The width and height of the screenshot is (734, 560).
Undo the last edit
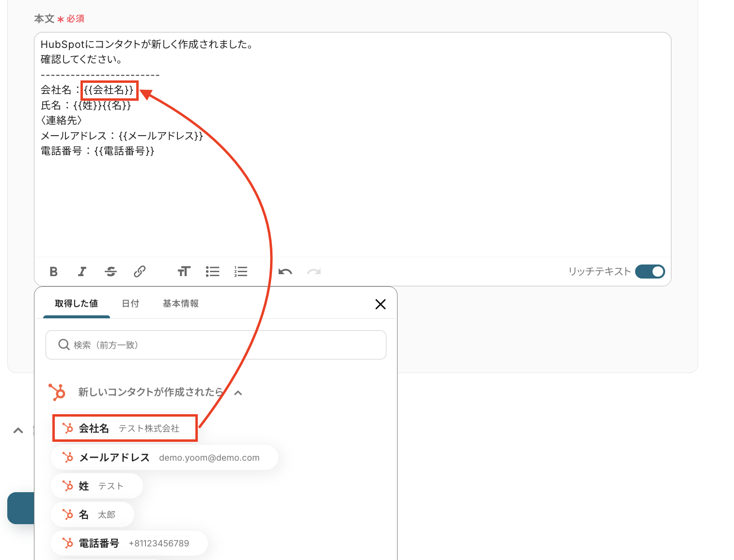[285, 272]
